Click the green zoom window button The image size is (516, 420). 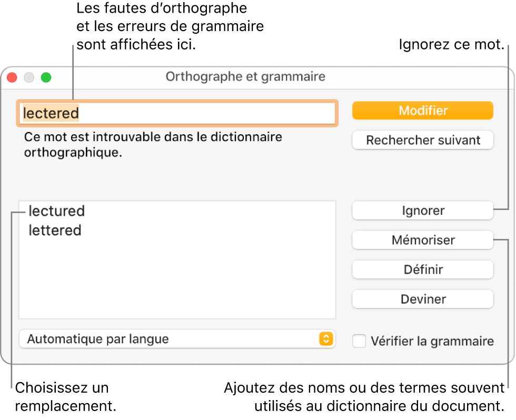(x=46, y=77)
